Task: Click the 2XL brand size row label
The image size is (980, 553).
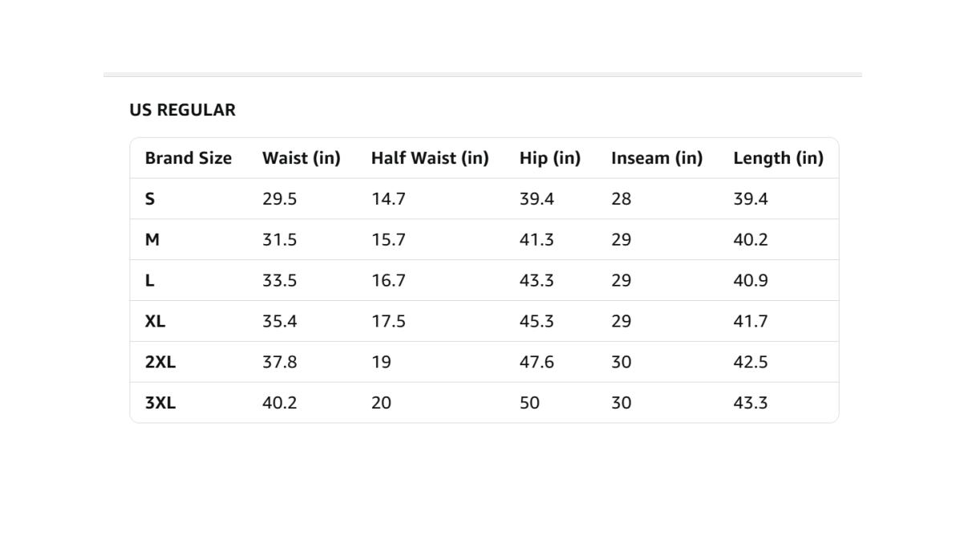Action: [x=160, y=362]
